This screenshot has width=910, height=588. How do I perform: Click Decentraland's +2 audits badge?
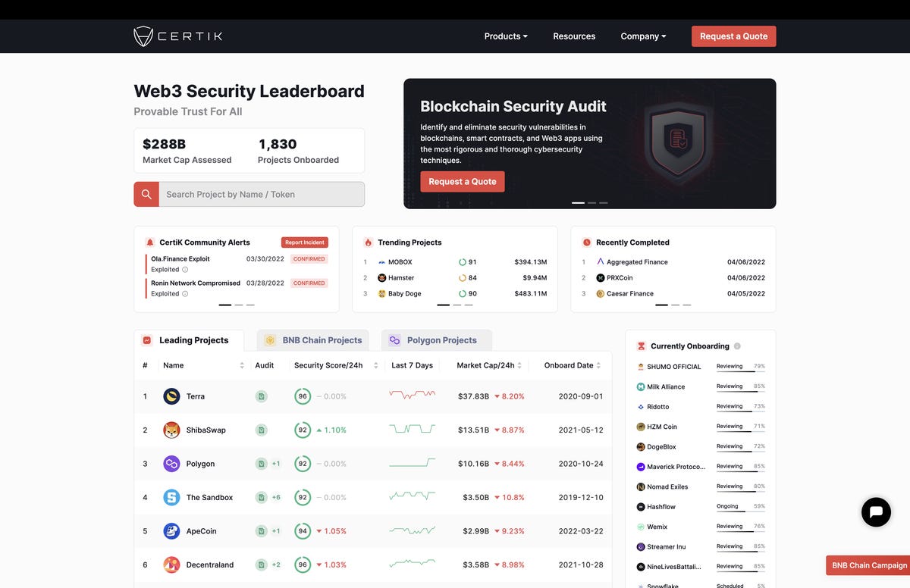[x=276, y=565]
